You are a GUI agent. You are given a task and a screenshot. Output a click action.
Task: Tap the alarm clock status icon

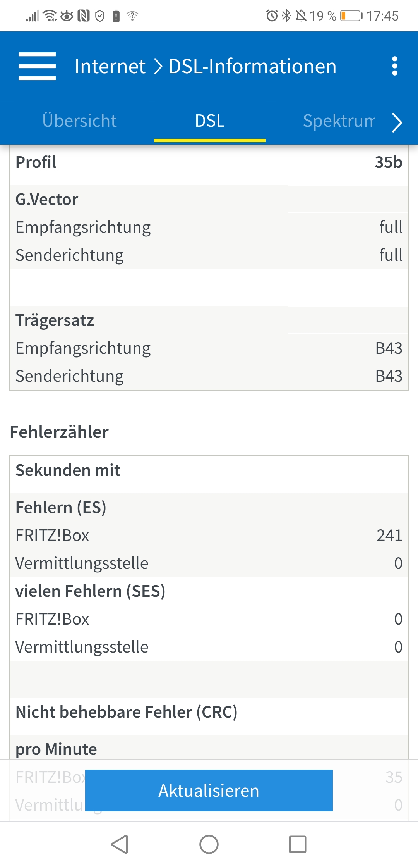click(x=272, y=16)
